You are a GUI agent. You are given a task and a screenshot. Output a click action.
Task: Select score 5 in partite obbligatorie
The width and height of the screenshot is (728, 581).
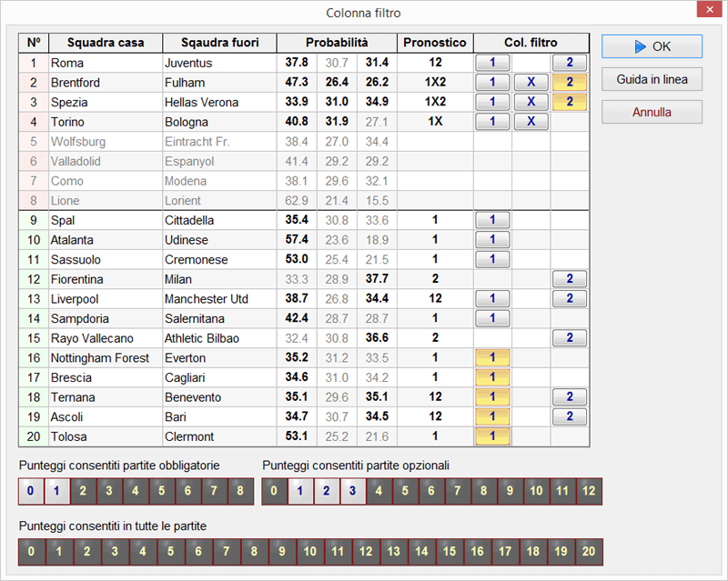point(161,491)
